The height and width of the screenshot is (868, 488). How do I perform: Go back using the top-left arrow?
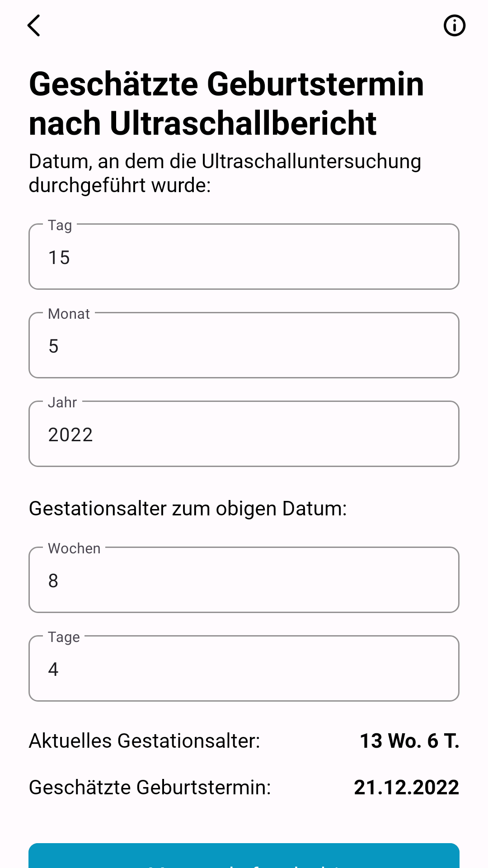[x=34, y=25]
